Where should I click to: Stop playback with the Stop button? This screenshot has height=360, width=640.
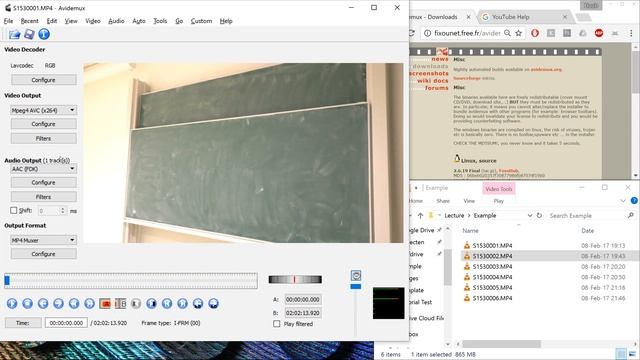pos(27,303)
